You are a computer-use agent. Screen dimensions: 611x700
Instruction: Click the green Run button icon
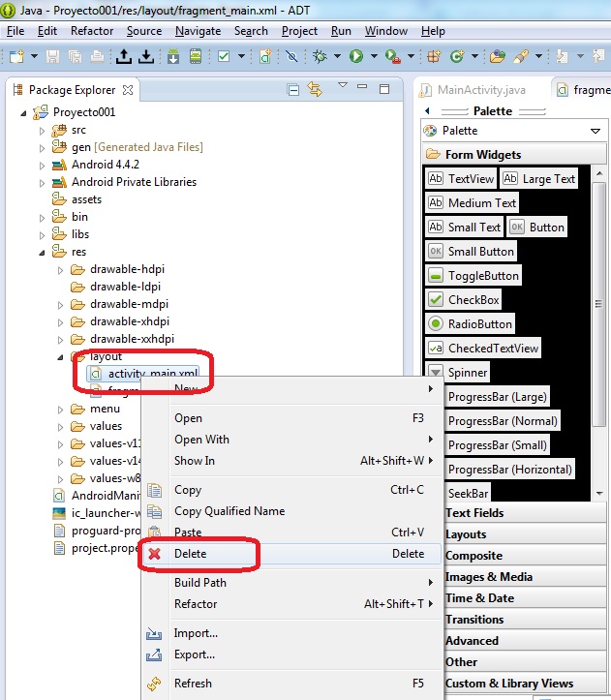(356, 56)
